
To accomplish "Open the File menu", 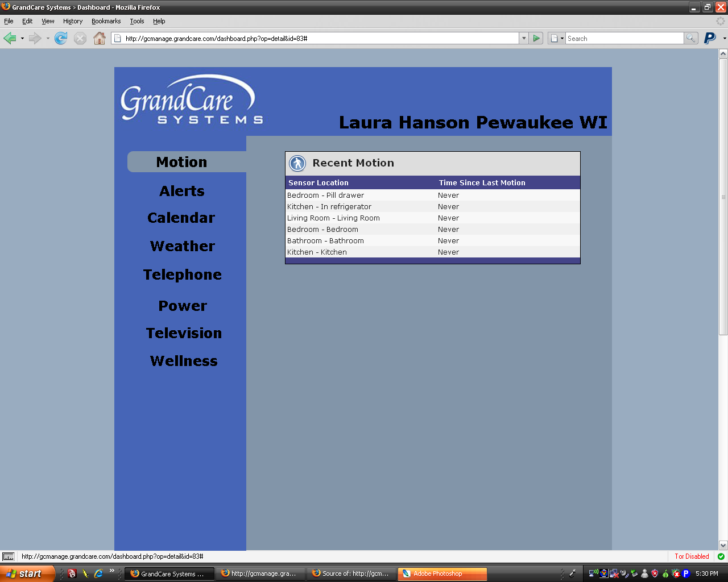I will [x=9, y=21].
